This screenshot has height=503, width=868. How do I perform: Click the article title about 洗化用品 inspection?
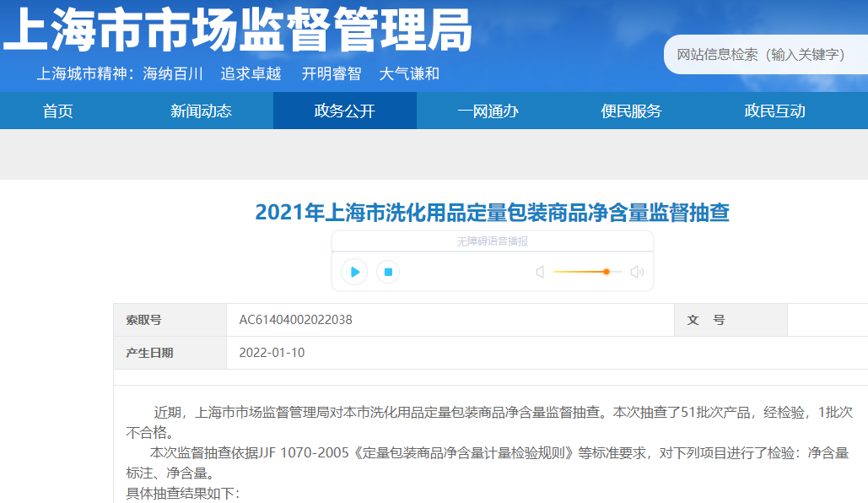point(492,213)
